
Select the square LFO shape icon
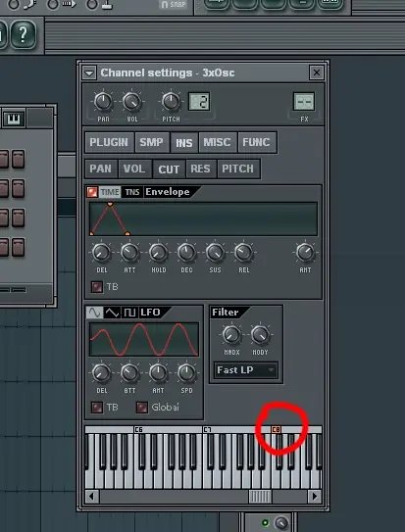tap(129, 313)
